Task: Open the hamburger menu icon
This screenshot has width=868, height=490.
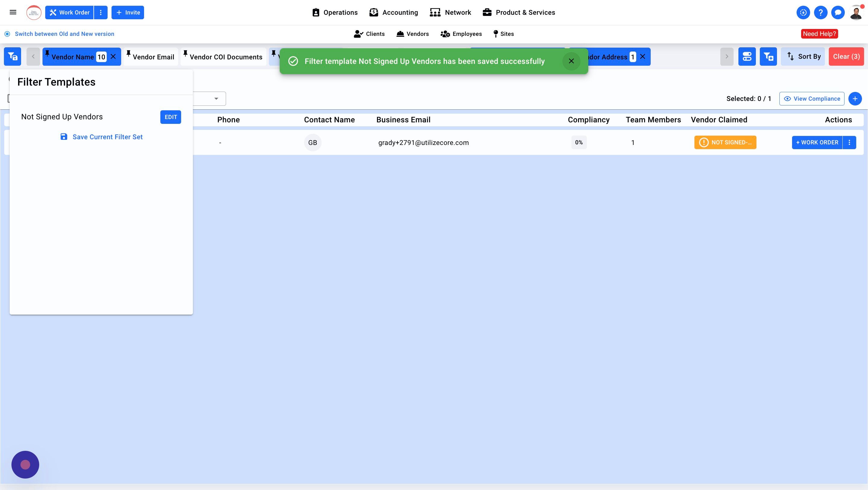Action: [13, 12]
